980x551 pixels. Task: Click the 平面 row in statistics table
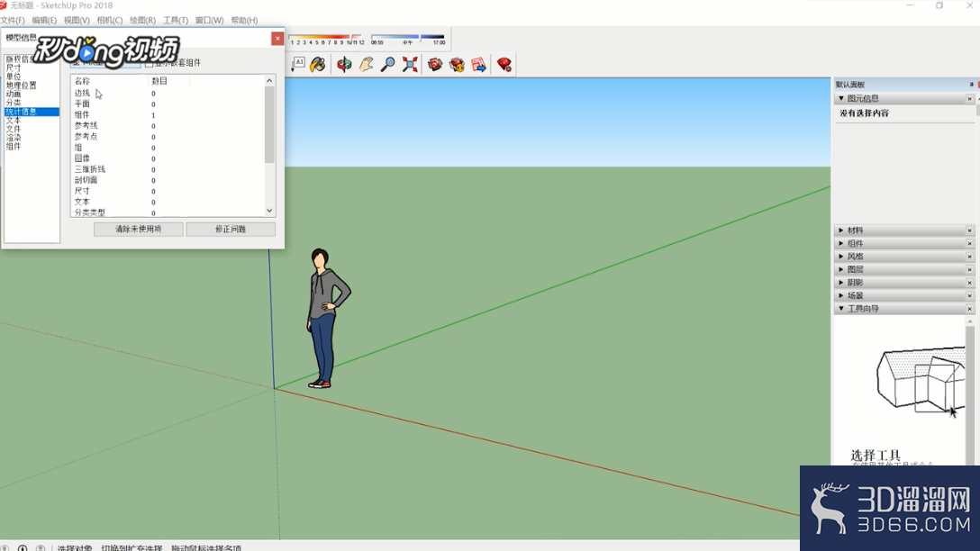(x=168, y=104)
